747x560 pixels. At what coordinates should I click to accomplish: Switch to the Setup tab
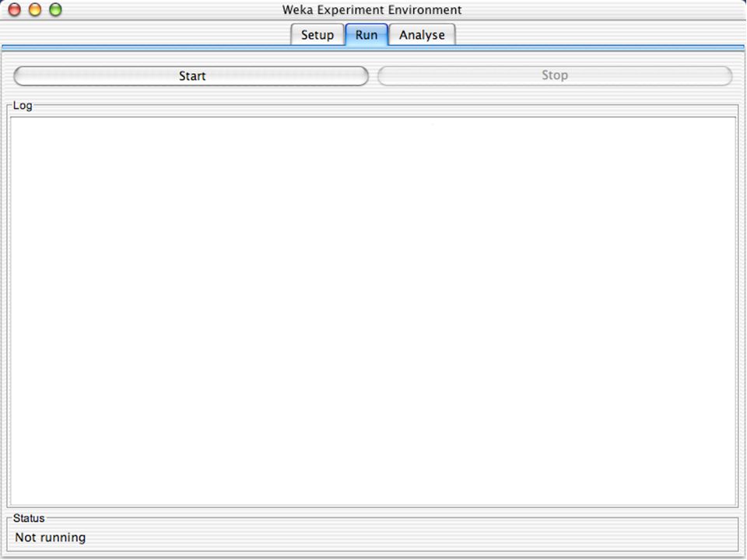[317, 35]
